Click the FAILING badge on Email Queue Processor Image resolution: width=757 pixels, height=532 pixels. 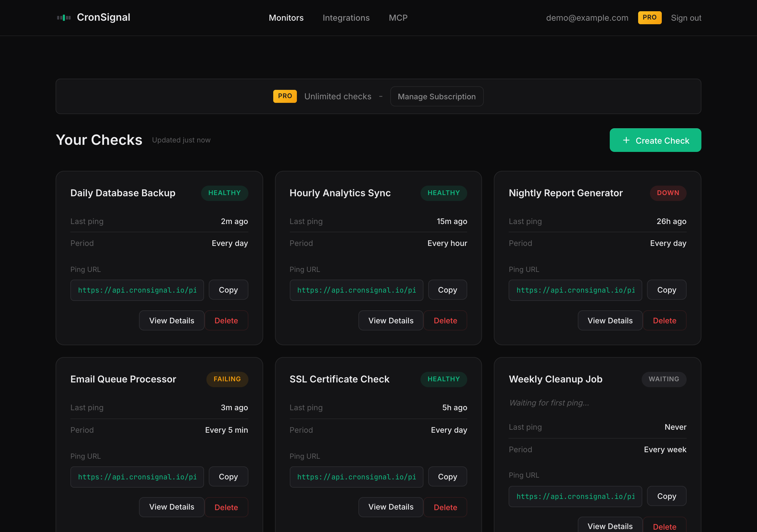[227, 379]
